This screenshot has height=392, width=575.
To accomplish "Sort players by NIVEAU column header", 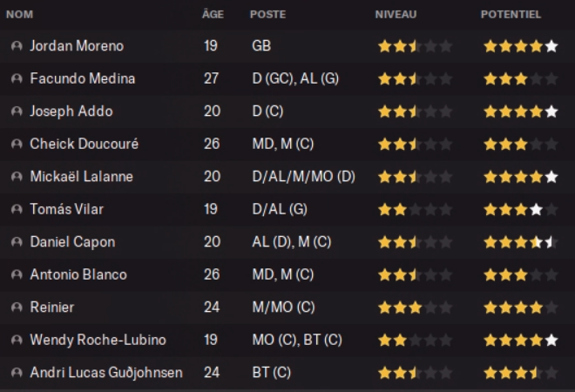I will (396, 15).
